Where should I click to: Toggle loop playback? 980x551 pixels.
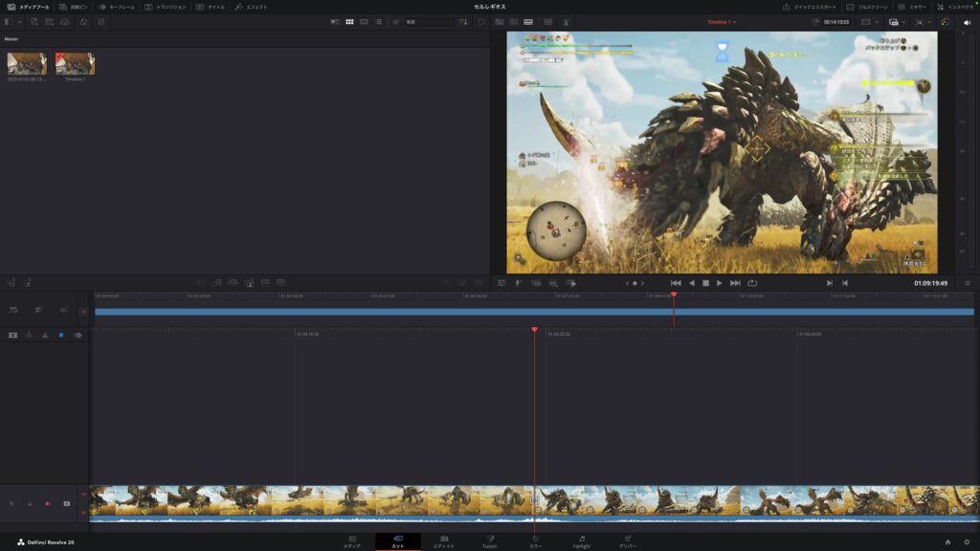click(x=752, y=283)
